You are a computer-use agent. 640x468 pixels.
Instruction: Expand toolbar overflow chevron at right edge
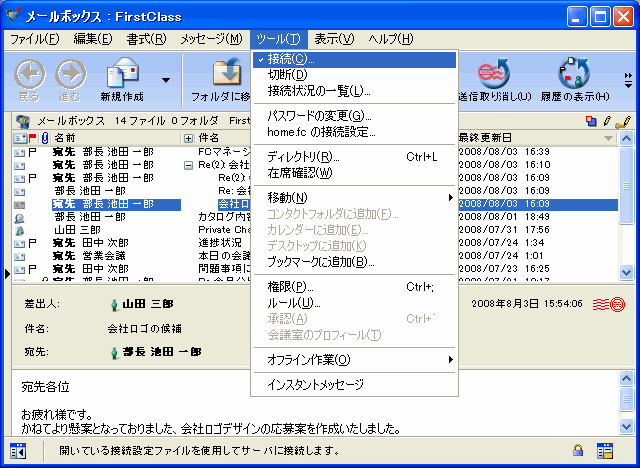click(629, 76)
